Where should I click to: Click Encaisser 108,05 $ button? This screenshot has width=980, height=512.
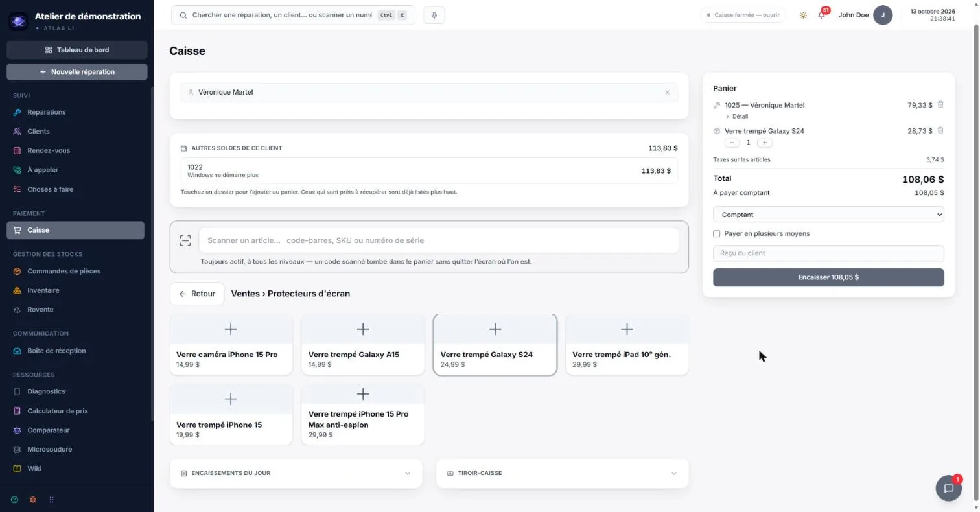(828, 277)
